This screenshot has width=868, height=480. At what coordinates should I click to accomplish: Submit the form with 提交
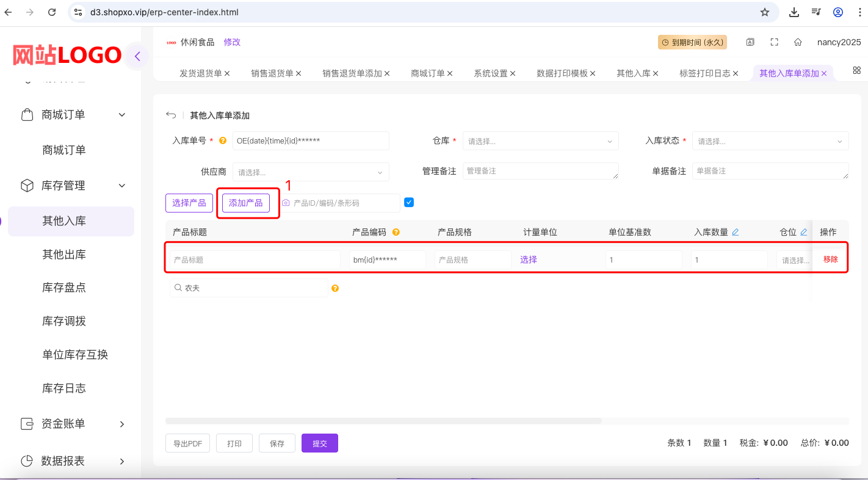click(320, 443)
